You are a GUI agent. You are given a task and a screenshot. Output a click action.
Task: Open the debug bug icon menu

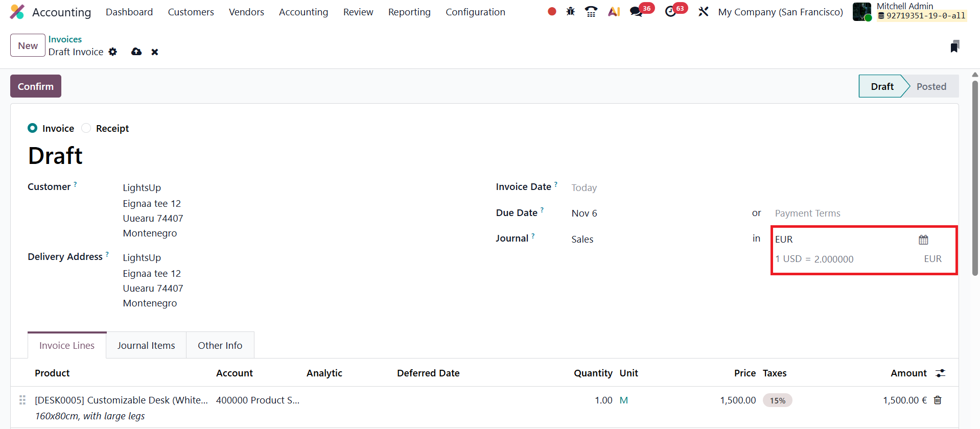(x=570, y=11)
